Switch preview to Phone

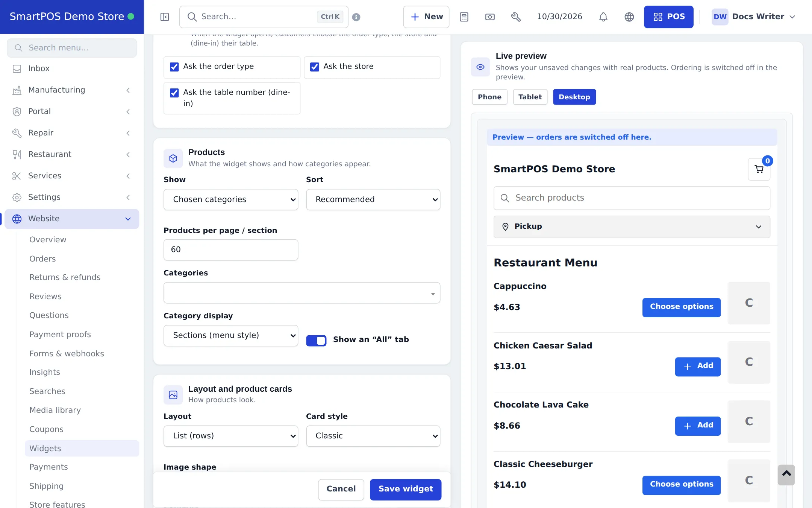pos(489,97)
